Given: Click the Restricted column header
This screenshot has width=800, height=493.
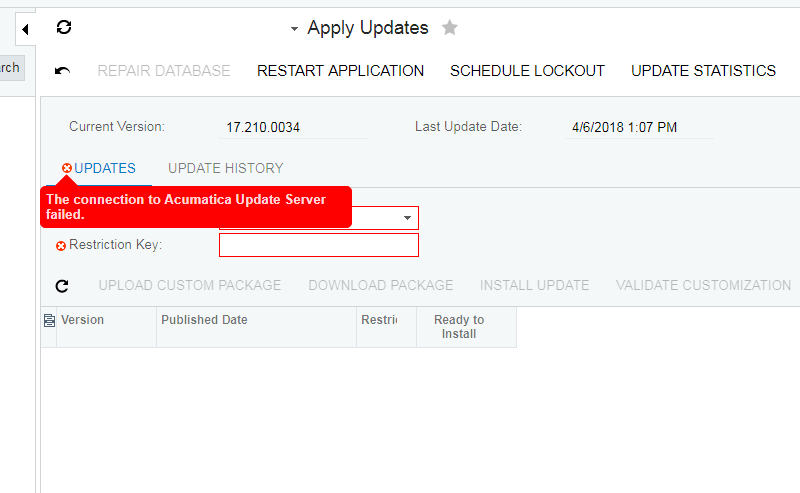Looking at the screenshot, I should [386, 327].
